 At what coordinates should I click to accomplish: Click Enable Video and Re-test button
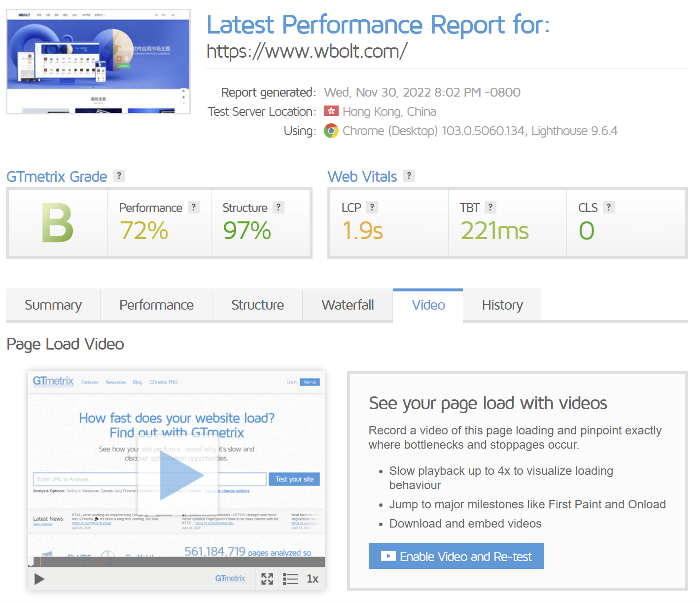click(456, 556)
